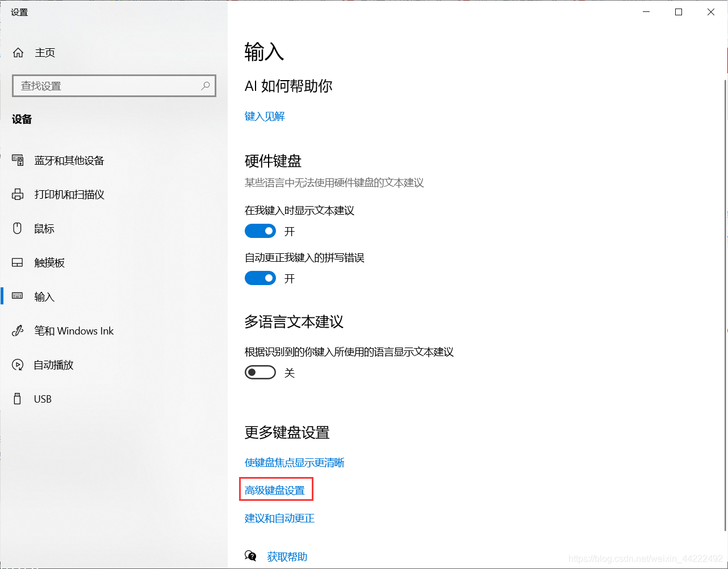Close the Settings window
The image size is (728, 569).
point(711,12)
